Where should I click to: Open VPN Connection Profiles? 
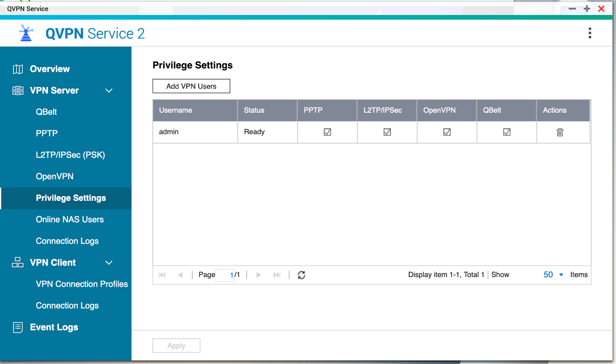tap(82, 284)
